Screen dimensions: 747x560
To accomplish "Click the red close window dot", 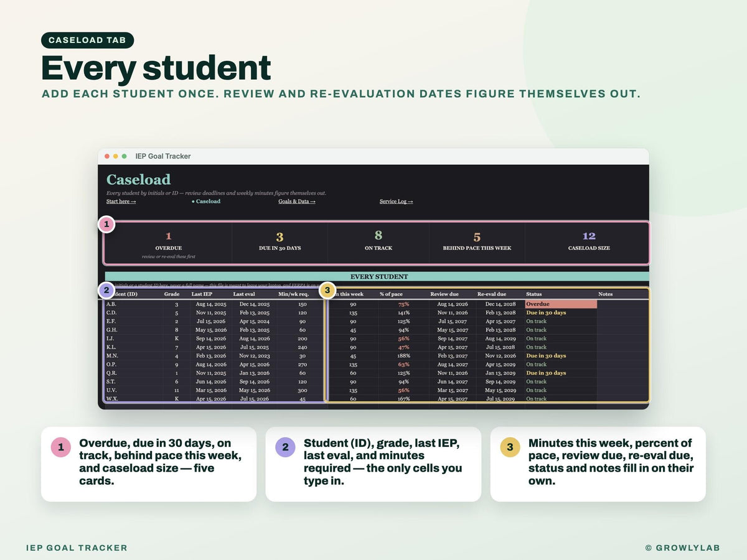I will click(107, 156).
